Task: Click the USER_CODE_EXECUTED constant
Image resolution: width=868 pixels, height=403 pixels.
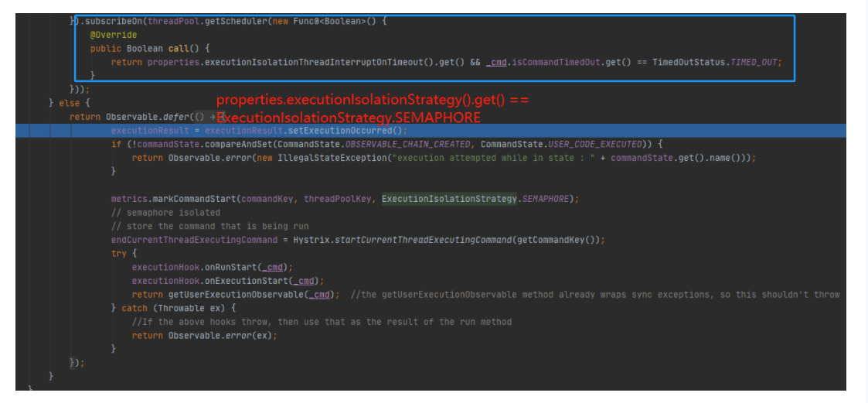Action: point(595,144)
